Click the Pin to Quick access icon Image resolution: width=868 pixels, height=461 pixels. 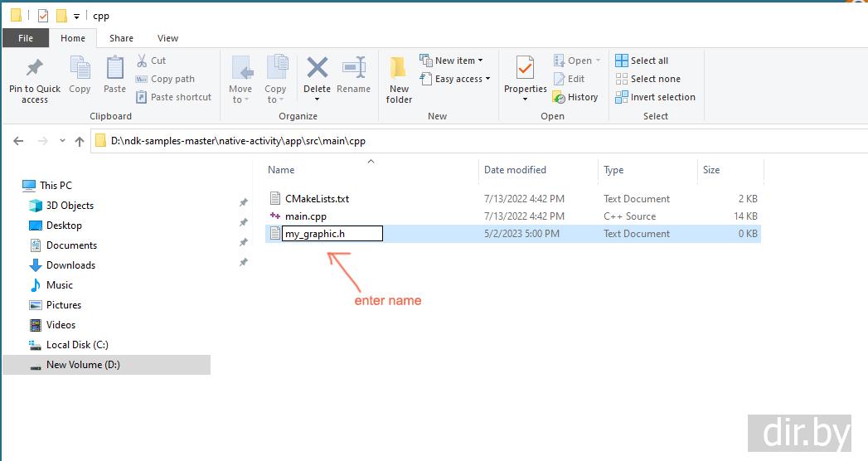34,69
